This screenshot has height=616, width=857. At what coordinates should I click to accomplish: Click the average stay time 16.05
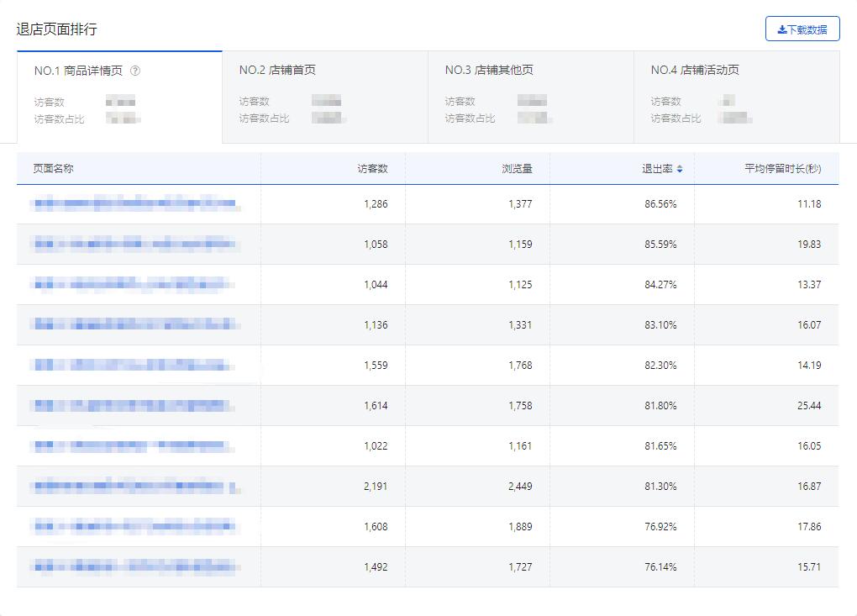pos(809,446)
